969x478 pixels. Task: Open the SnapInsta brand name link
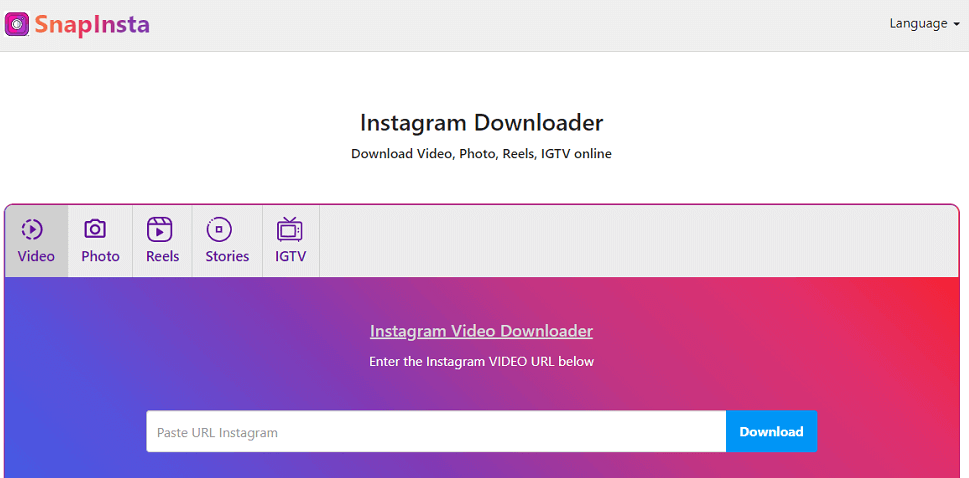(91, 24)
